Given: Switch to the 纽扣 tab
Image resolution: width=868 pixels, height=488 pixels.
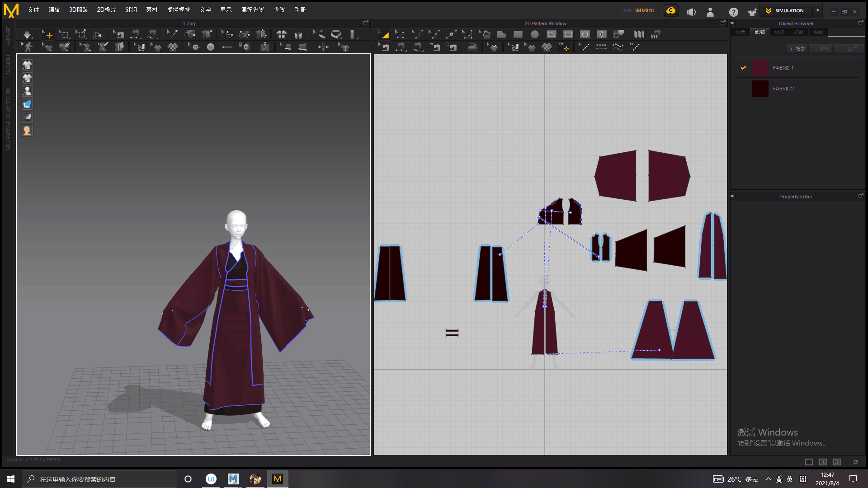Looking at the screenshot, I should [779, 32].
